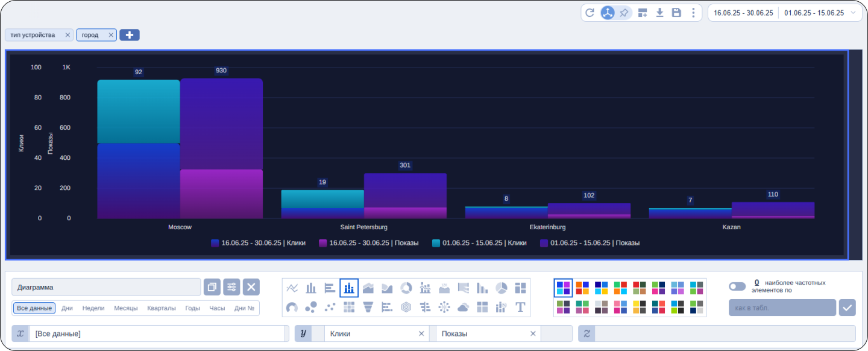Open chart settings with the sliders icon
The width and height of the screenshot is (868, 351).
click(x=231, y=287)
